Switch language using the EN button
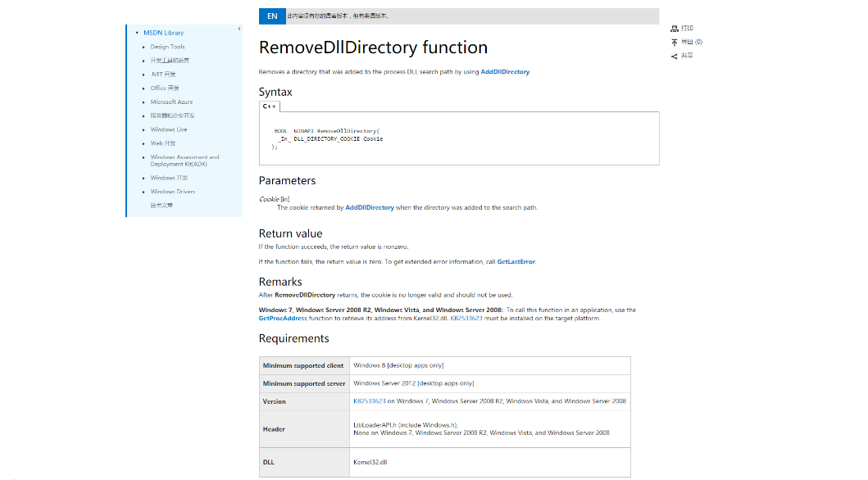Screen dimensions: 868x480 click(x=272, y=16)
